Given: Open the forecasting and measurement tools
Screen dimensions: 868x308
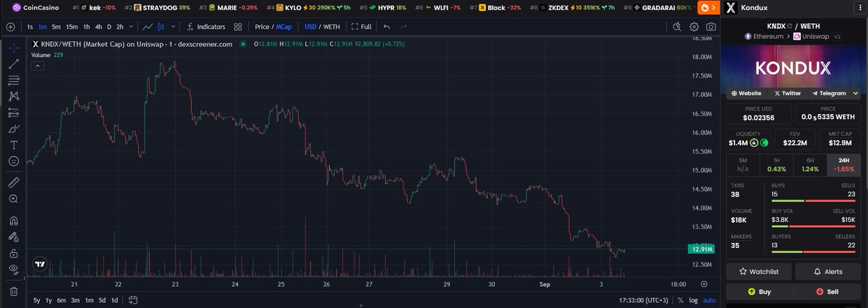Looking at the screenshot, I should pos(13,112).
